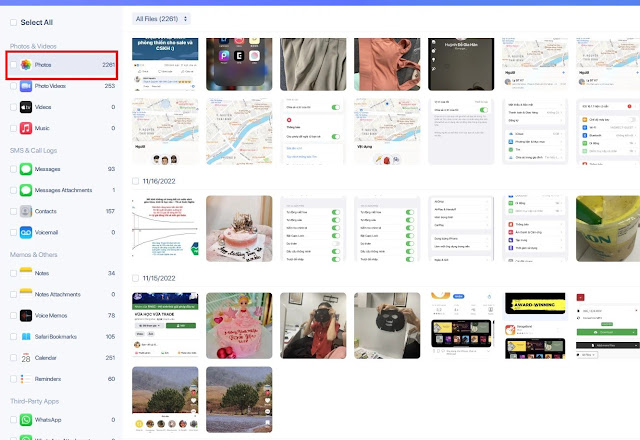This screenshot has width=640, height=440.
Task: Click the 11/16/2022 date heading
Action: [x=159, y=181]
